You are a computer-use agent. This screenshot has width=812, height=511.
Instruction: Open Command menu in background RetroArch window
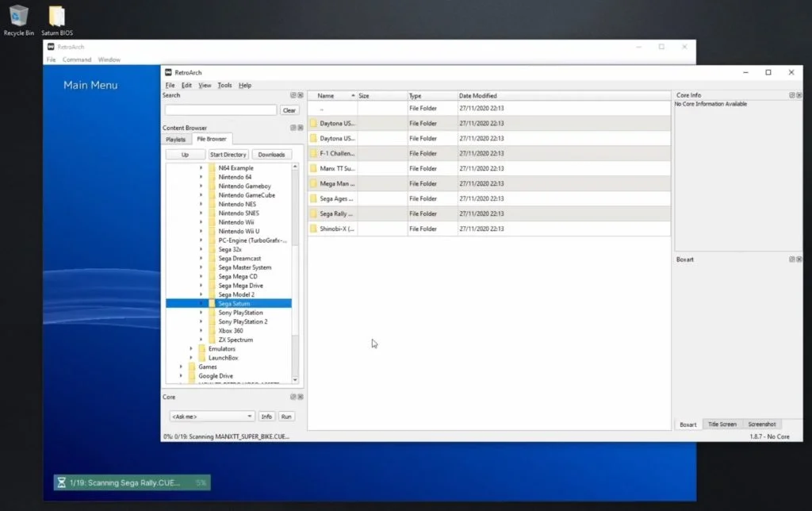[x=77, y=60]
